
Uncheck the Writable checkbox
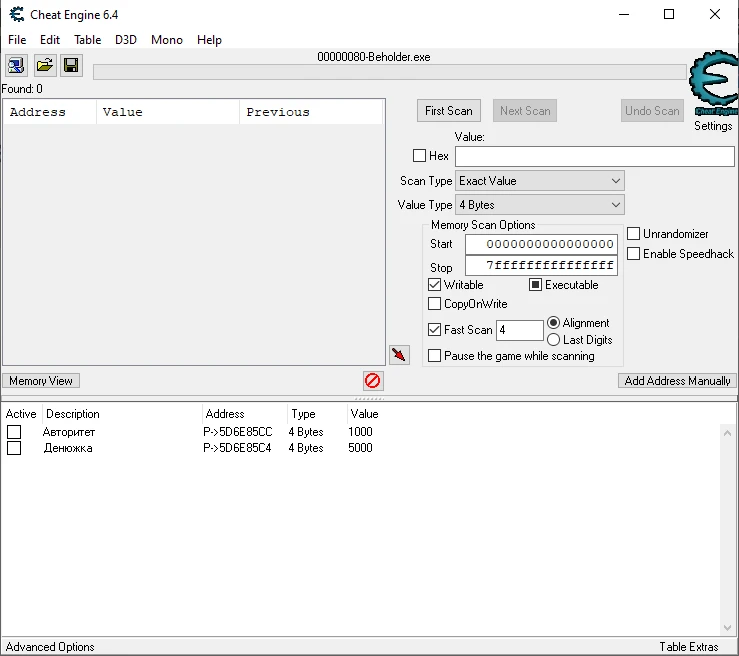tap(434, 285)
